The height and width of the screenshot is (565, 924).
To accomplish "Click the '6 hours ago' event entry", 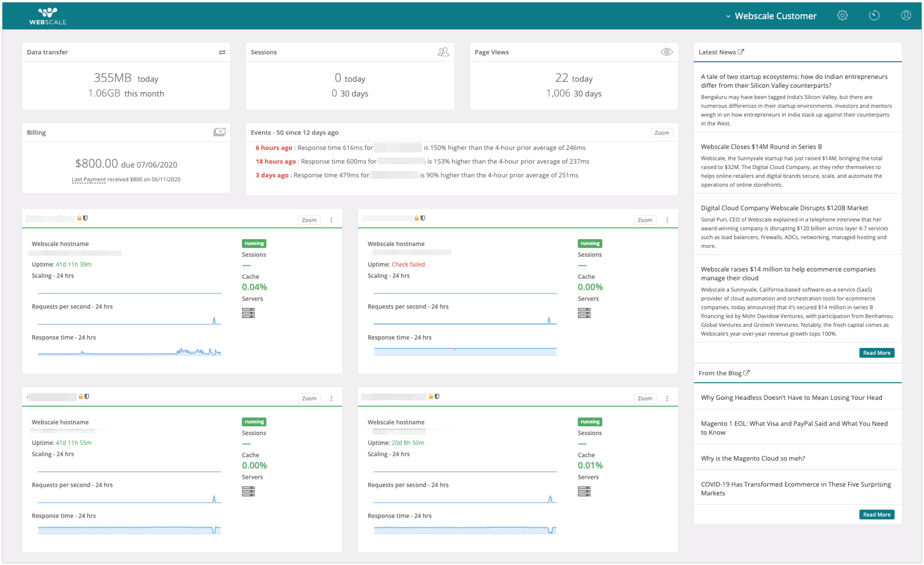I will click(x=274, y=148).
